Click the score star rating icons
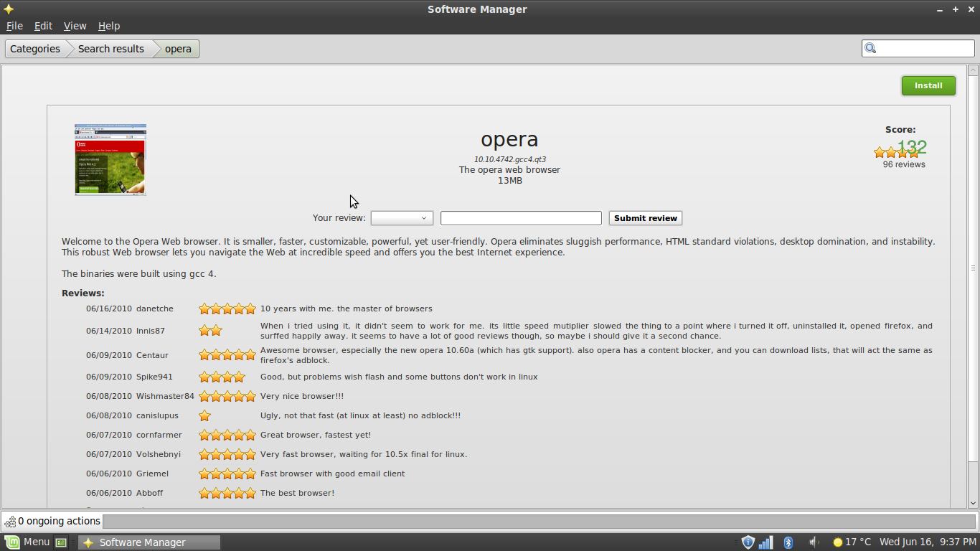980x551 pixels. pos(896,152)
